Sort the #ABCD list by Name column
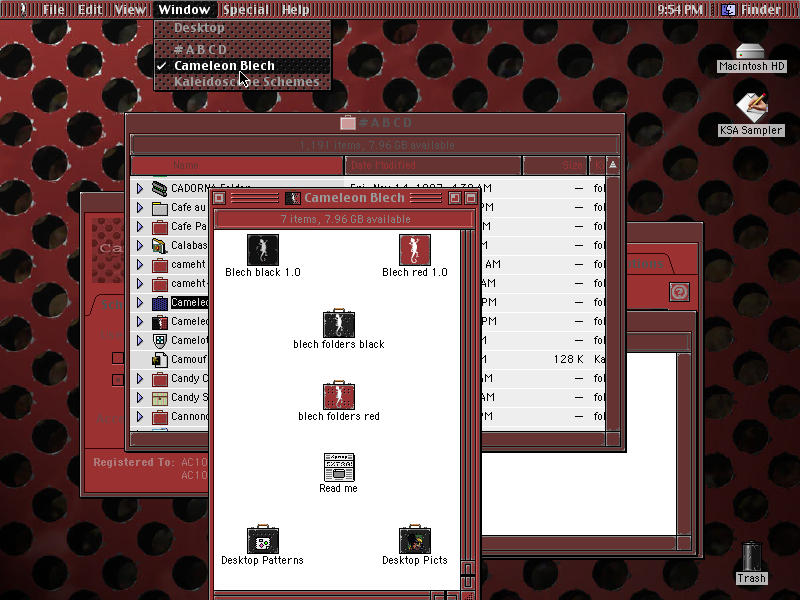This screenshot has width=800, height=600. click(x=237, y=165)
